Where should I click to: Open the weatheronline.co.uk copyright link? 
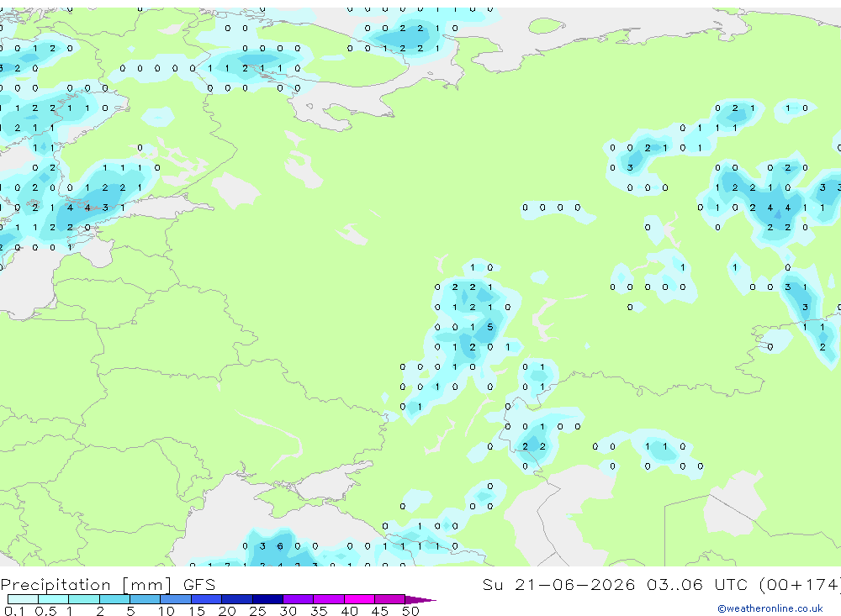(770, 608)
